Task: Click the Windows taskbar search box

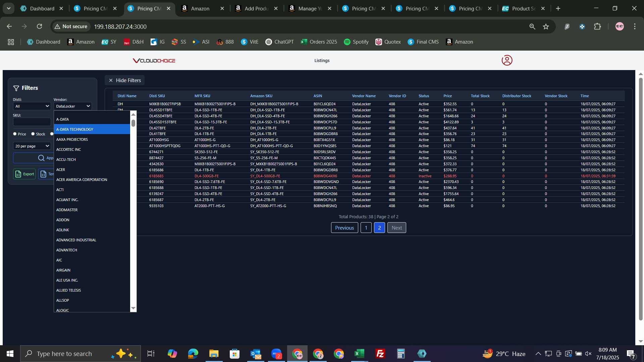Action: 80,354
